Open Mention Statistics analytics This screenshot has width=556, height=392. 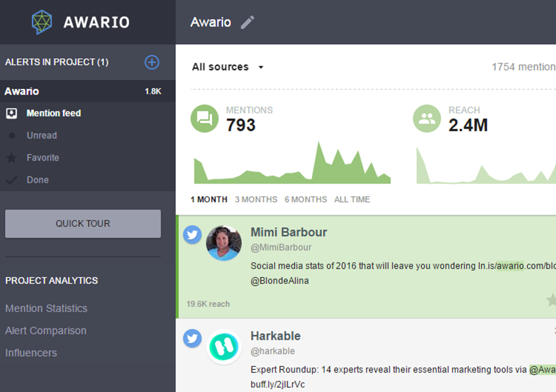tap(46, 308)
